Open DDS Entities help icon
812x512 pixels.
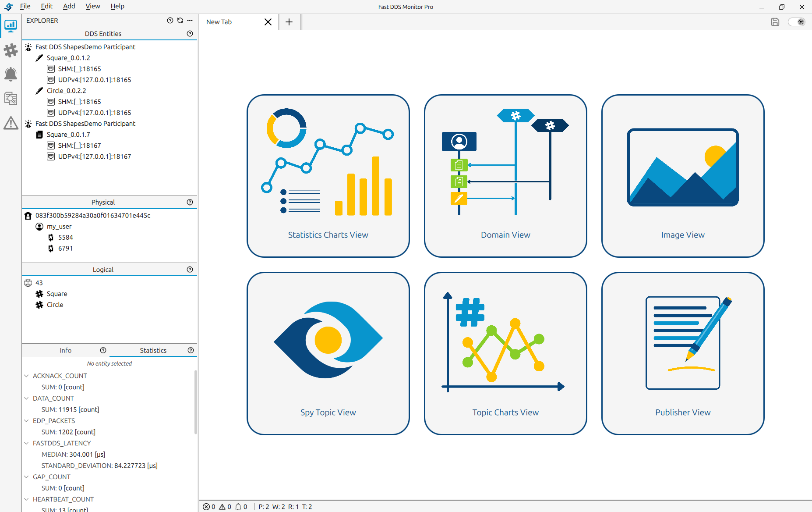190,34
